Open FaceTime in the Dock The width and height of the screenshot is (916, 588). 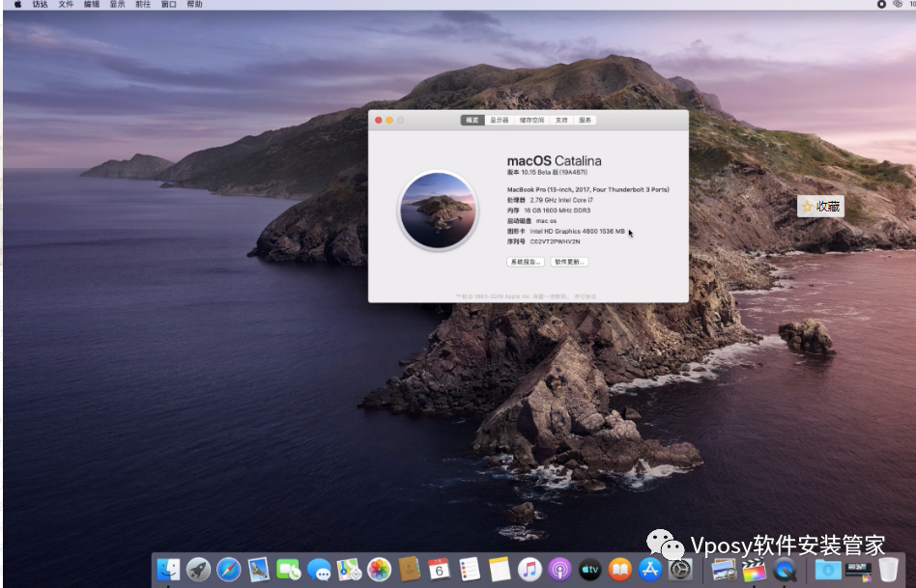(x=288, y=570)
